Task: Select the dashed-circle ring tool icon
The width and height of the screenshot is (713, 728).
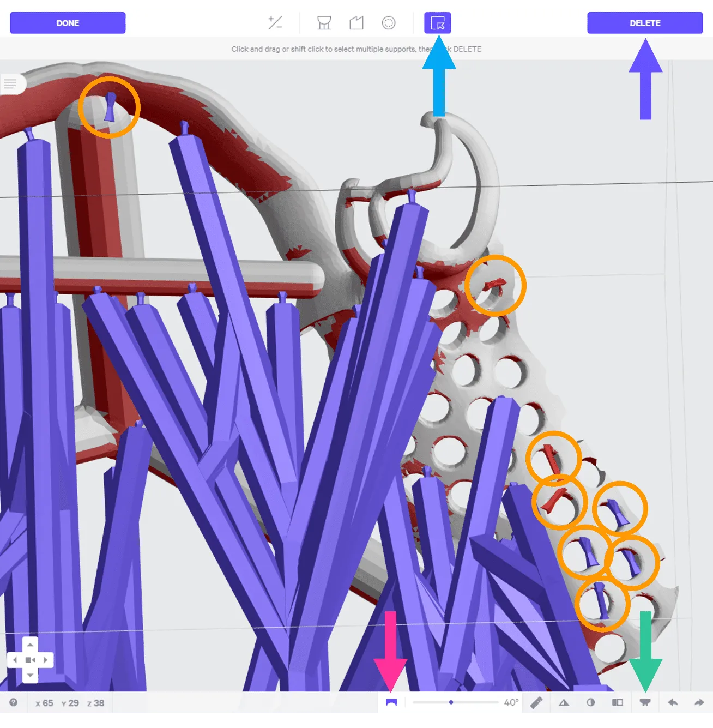Action: (389, 23)
